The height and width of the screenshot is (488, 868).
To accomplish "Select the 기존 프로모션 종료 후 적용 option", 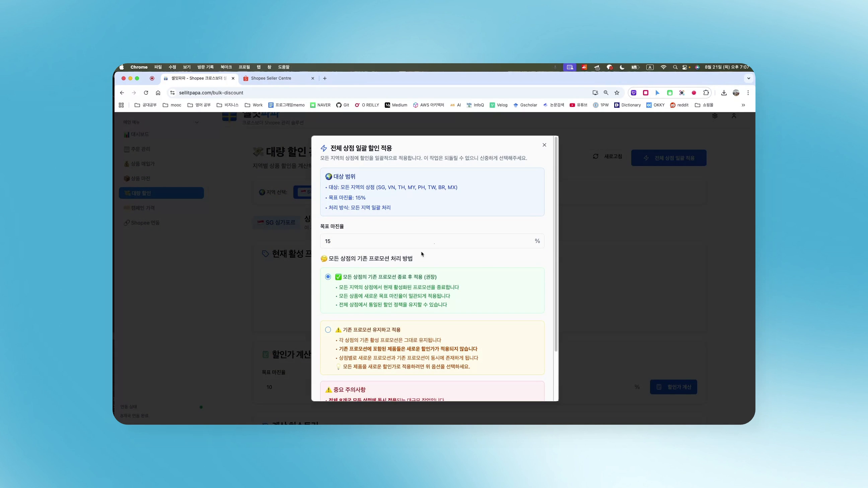I will point(328,276).
